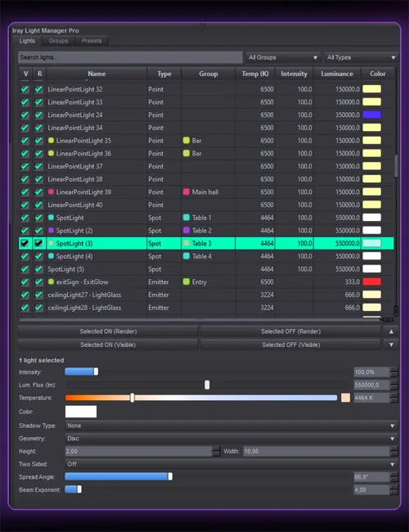409x532 pixels.
Task: Click the Spread Angle slider handle
Action: (x=170, y=476)
